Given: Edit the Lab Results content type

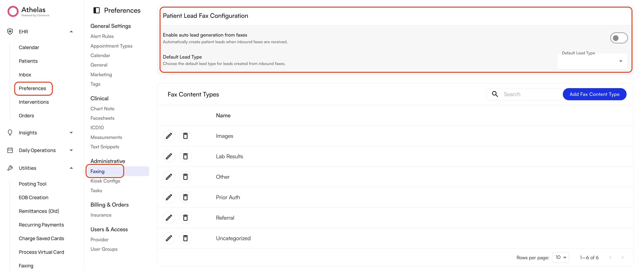Looking at the screenshot, I should point(169,156).
